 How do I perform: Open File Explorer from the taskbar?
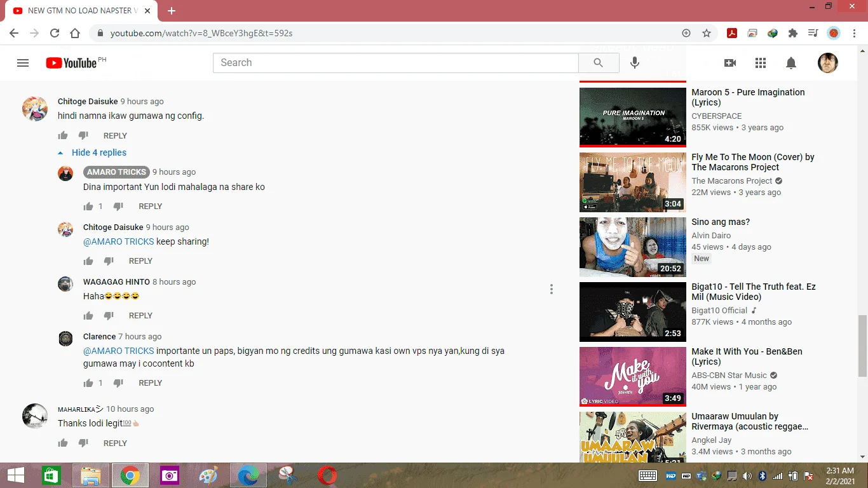(x=91, y=475)
